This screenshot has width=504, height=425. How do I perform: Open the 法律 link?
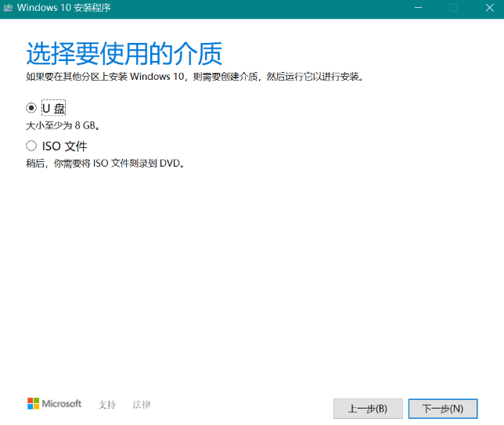[x=142, y=405]
